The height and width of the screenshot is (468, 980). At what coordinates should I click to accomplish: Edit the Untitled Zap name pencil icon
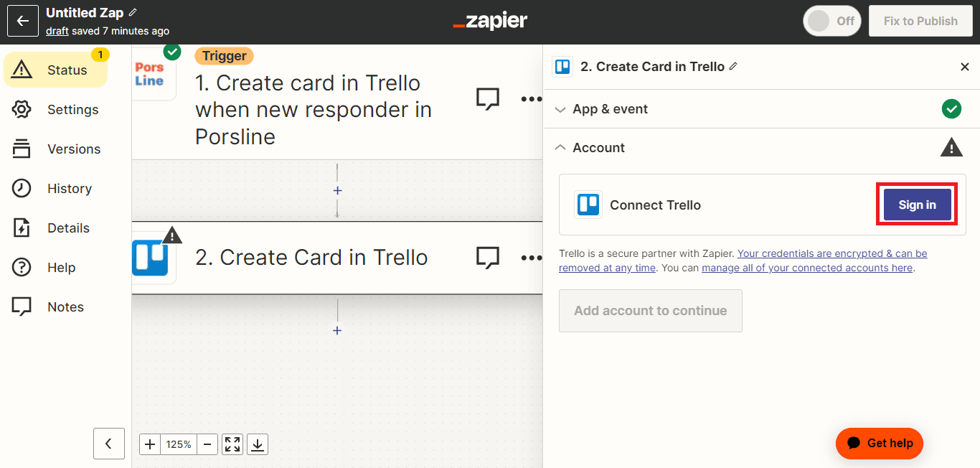click(133, 13)
